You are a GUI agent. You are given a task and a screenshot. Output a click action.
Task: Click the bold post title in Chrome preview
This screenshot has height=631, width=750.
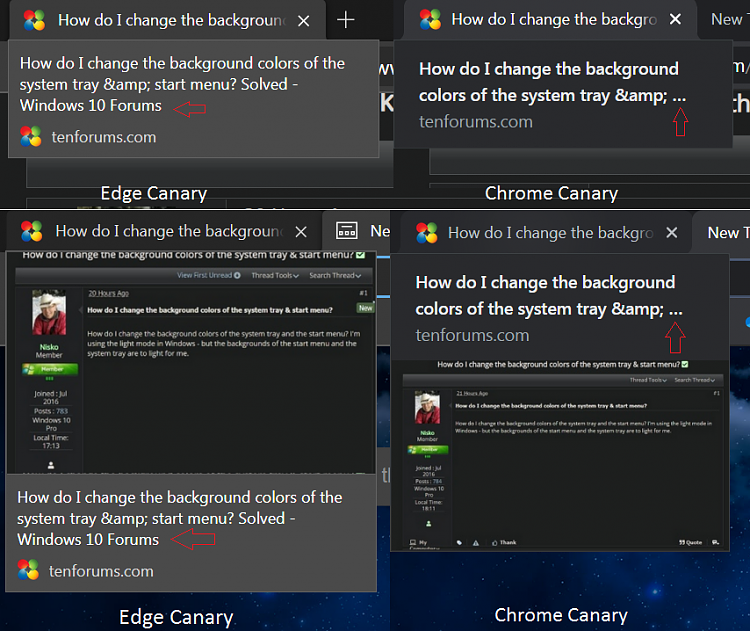551,406
